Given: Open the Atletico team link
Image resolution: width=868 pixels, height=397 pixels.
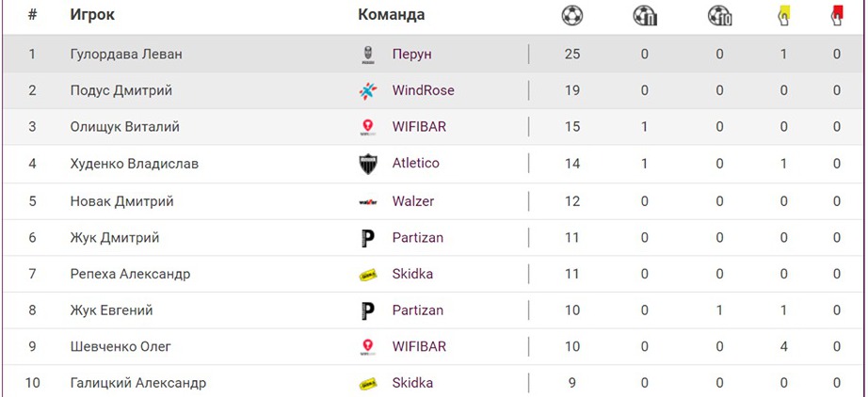Looking at the screenshot, I should 415,164.
